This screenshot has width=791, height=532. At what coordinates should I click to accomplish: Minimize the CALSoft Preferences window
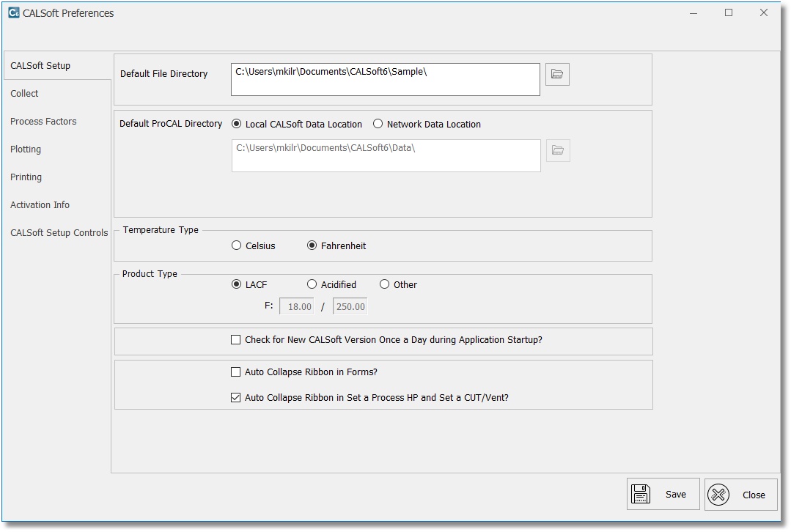pos(693,13)
